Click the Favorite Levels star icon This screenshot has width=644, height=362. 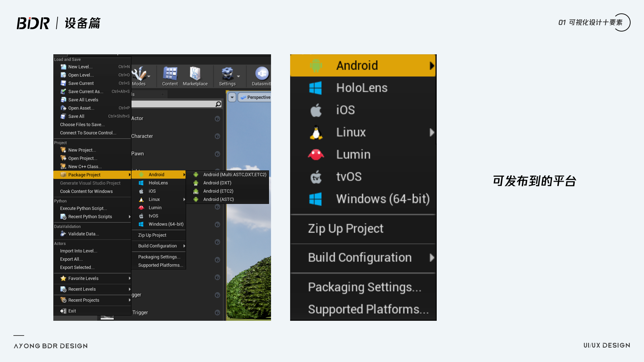click(x=63, y=278)
